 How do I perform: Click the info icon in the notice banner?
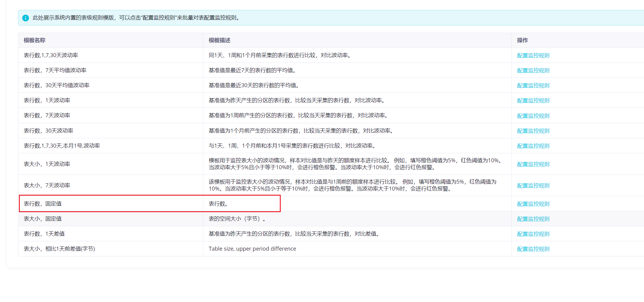(x=26, y=18)
